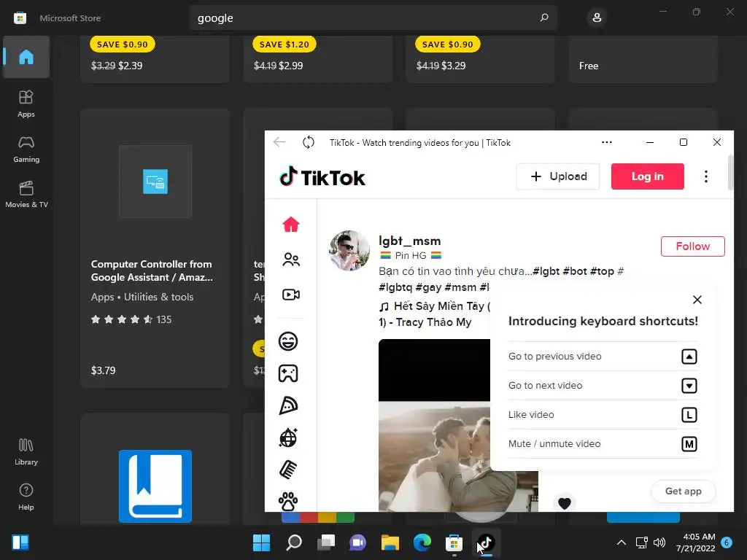Open the clock showing 4:05 AM
Screen dimensions: 747x560
click(x=696, y=542)
